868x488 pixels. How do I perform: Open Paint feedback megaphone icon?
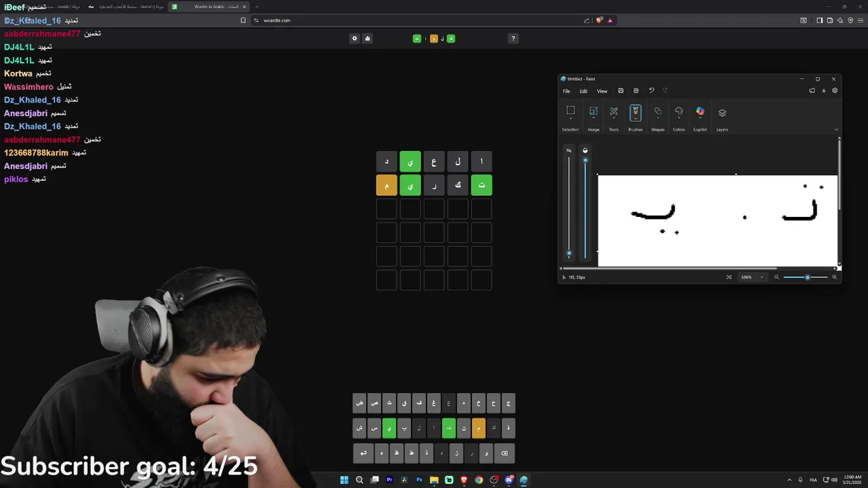point(812,91)
